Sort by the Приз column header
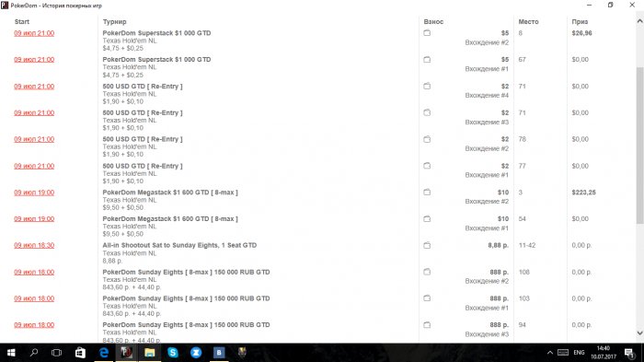The width and height of the screenshot is (644, 362). (580, 22)
